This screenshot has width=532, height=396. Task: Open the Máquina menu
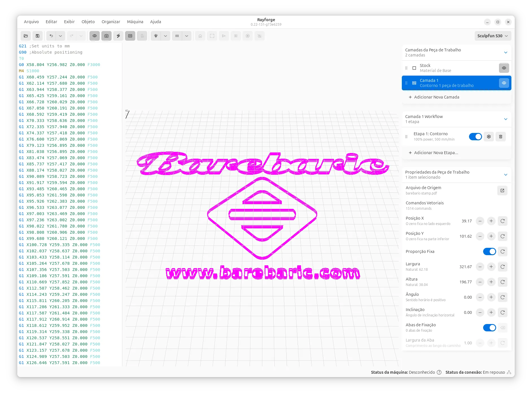pos(135,21)
